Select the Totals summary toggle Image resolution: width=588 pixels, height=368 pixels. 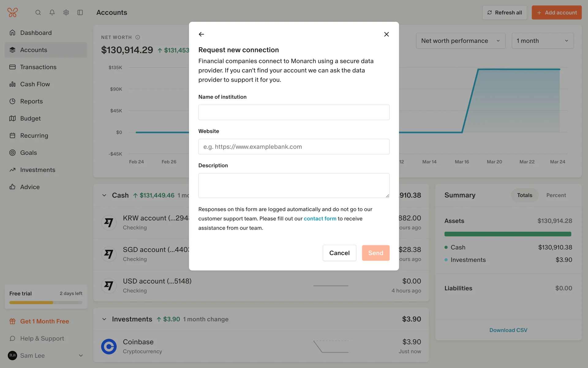(524, 195)
